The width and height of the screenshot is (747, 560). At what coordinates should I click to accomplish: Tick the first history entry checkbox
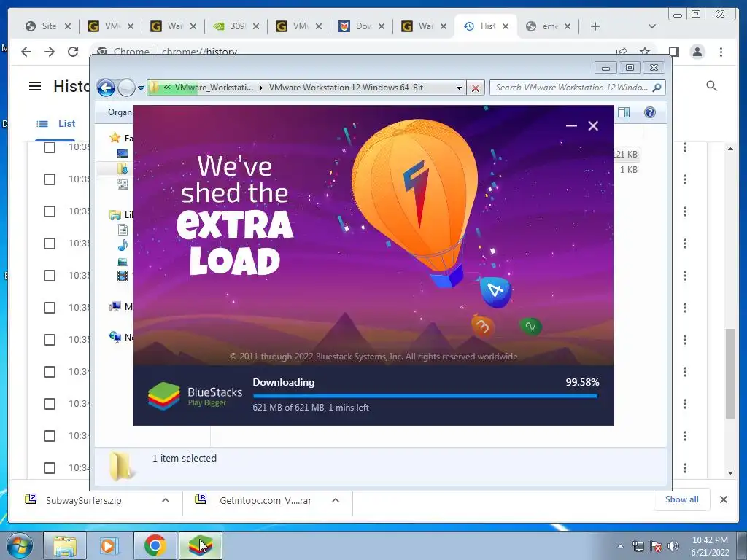tap(50, 147)
